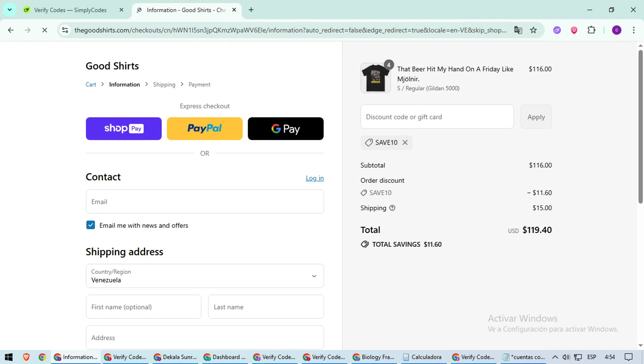This screenshot has height=364, width=644.
Task: Choose Google Pay express checkout
Action: pos(286,128)
